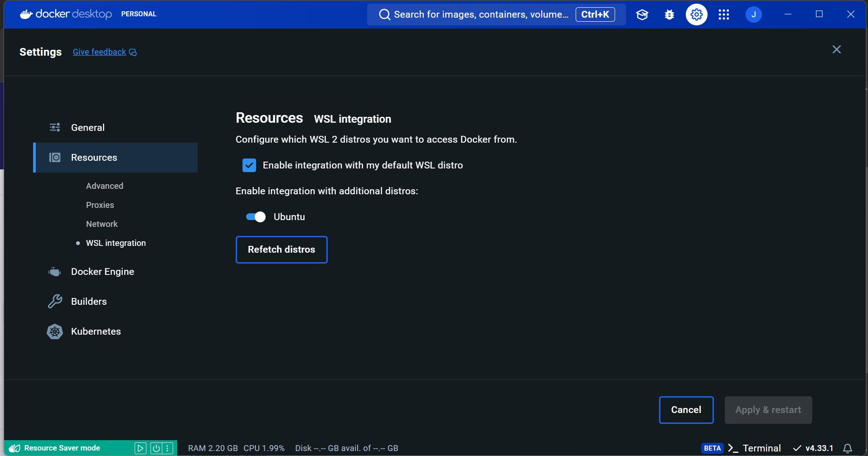Click the PERSONAL plan label
The width and height of the screenshot is (868, 456).
pos(139,14)
